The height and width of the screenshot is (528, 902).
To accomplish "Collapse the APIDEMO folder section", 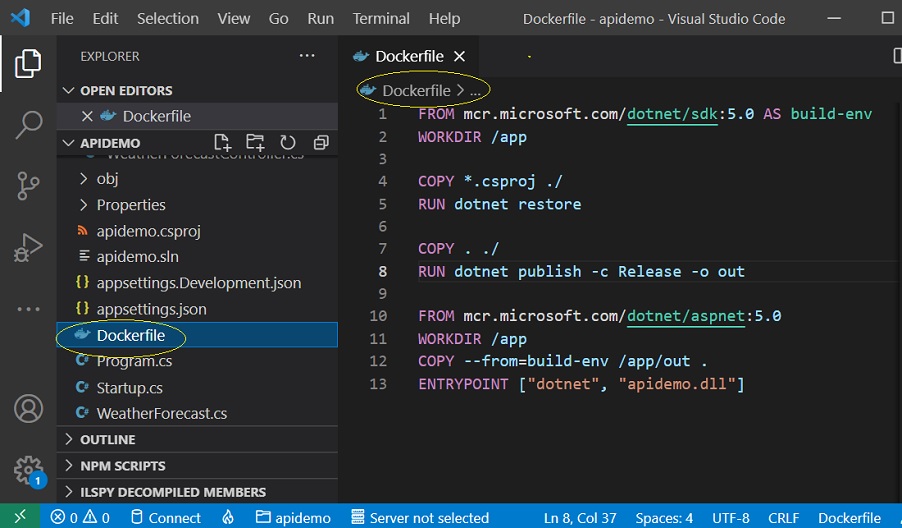I will [x=68, y=143].
